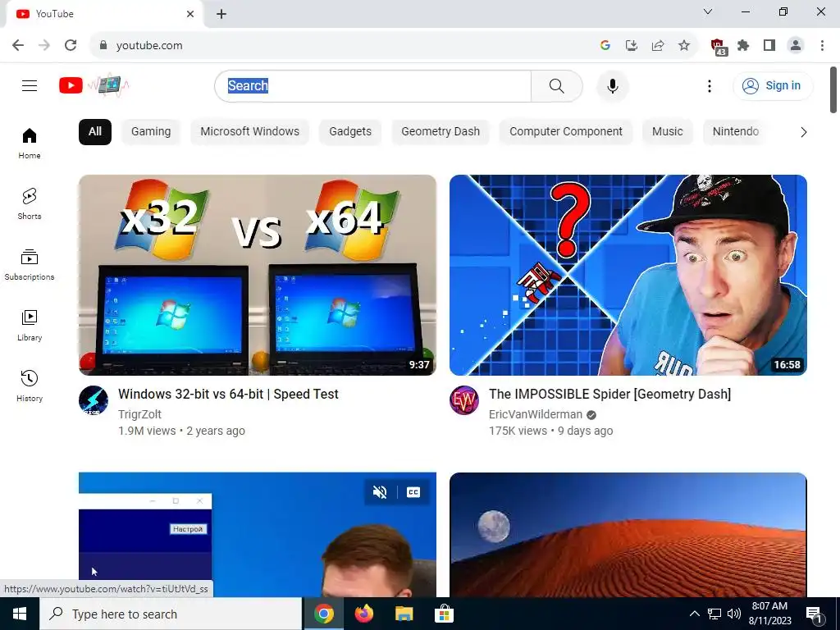The width and height of the screenshot is (840, 630).
Task: Go to Home in sidebar
Action: (30, 144)
